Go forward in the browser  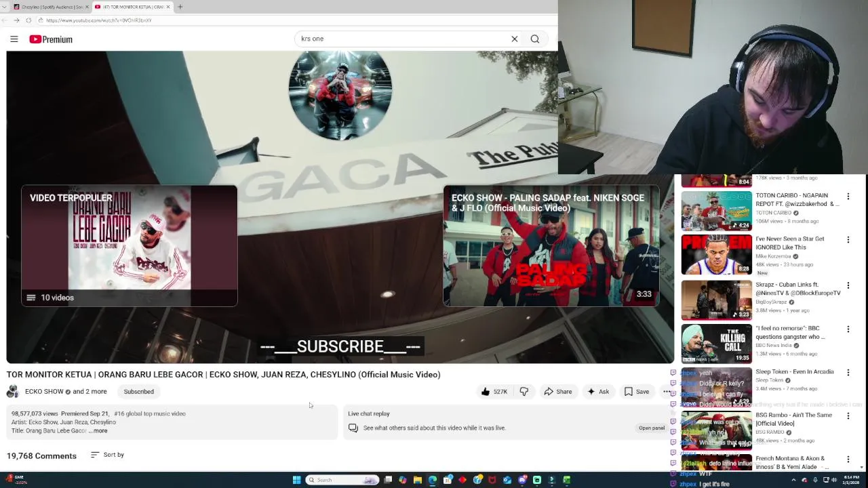16,20
